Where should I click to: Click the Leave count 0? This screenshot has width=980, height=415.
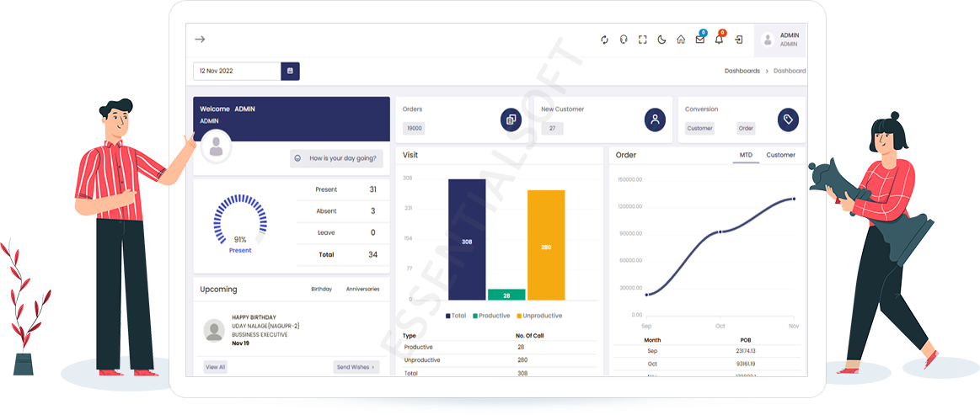(373, 233)
